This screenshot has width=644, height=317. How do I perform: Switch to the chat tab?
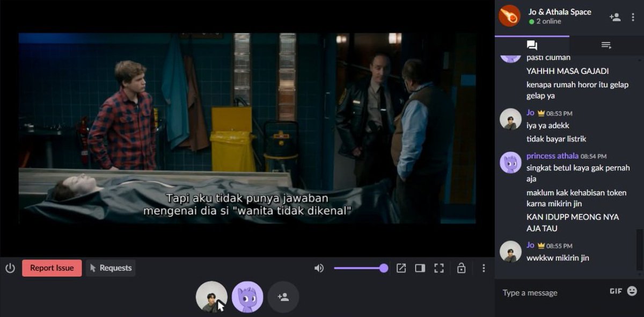pyautogui.click(x=532, y=45)
